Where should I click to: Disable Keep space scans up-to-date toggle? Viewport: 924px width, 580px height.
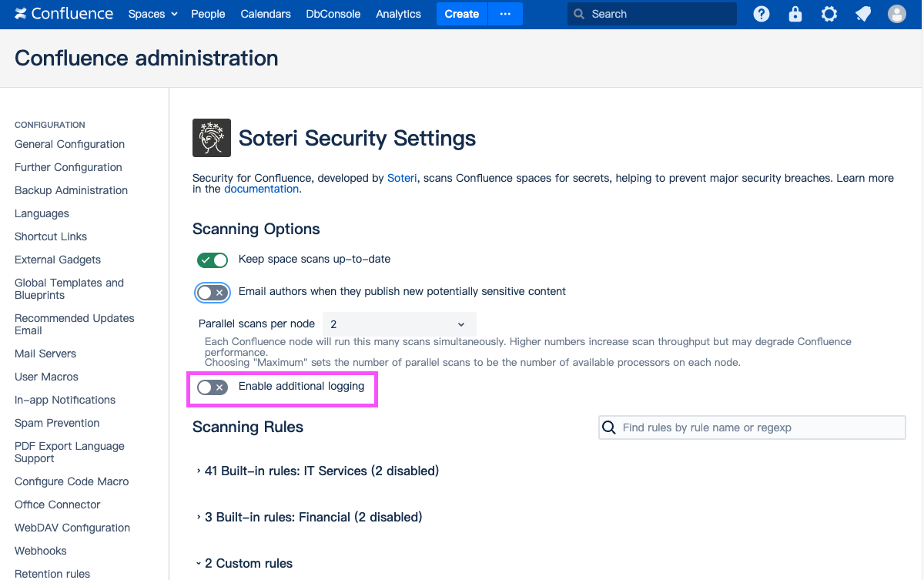213,260
